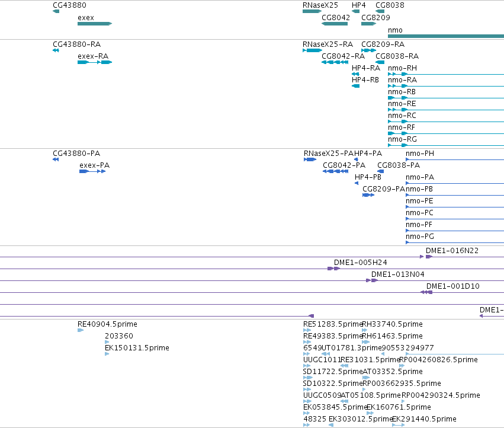Select the CG8209-RA transcript

coord(369,50)
